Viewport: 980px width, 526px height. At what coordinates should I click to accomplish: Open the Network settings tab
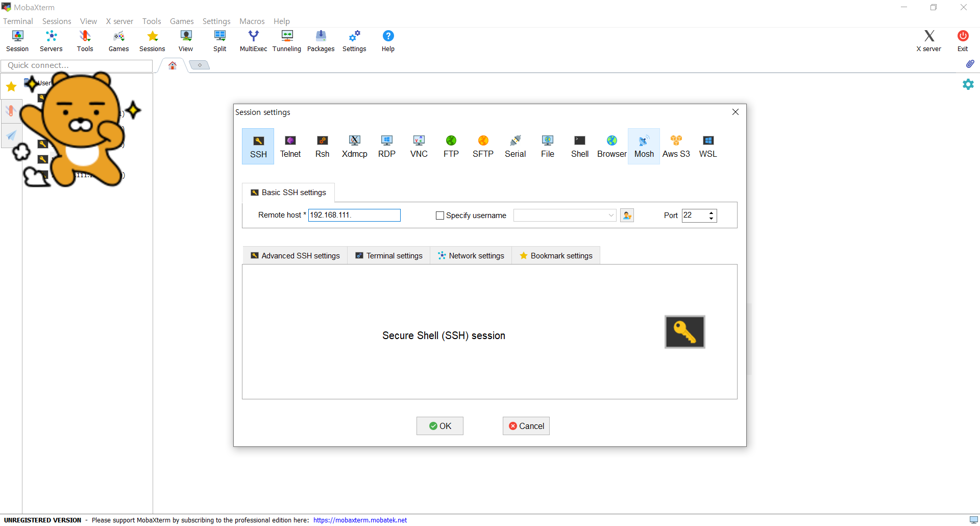471,256
